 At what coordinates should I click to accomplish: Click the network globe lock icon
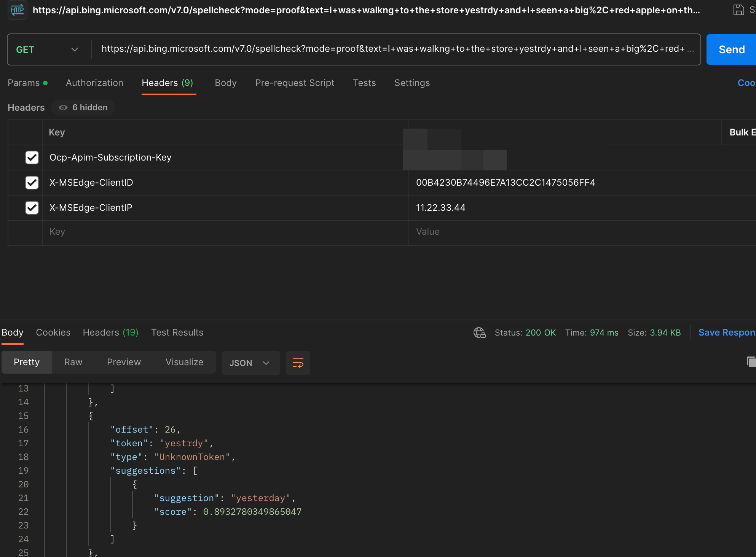pyautogui.click(x=479, y=333)
